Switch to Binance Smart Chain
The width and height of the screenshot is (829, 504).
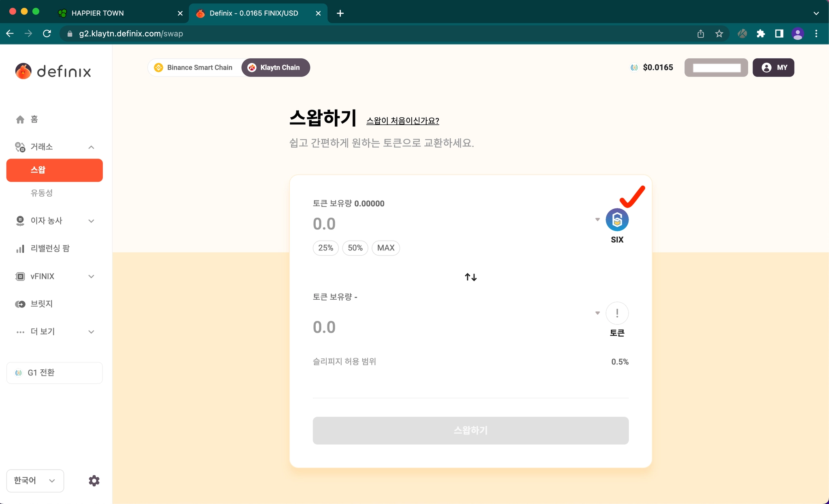[194, 68]
